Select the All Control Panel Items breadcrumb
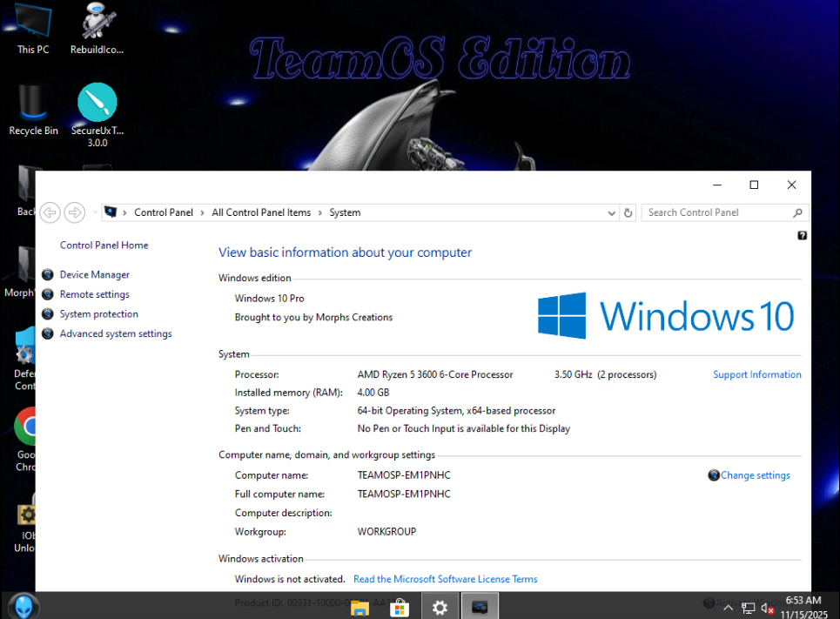This screenshot has width=840, height=619. [x=261, y=212]
